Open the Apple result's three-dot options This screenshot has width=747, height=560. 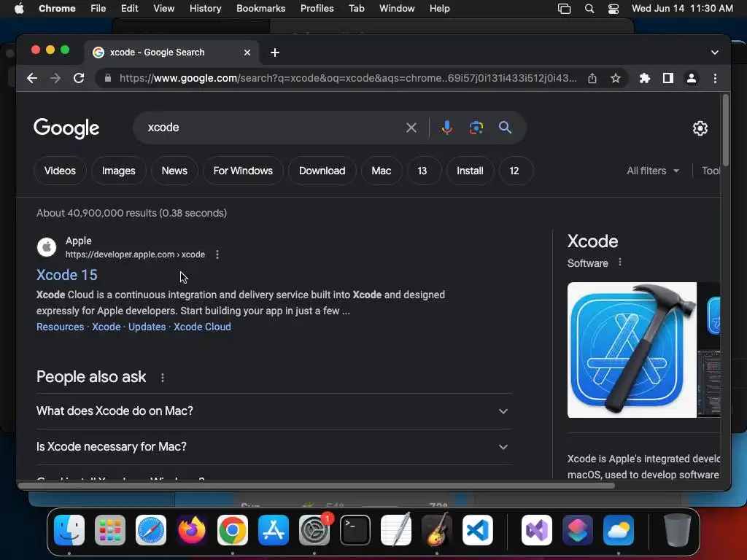coord(217,254)
